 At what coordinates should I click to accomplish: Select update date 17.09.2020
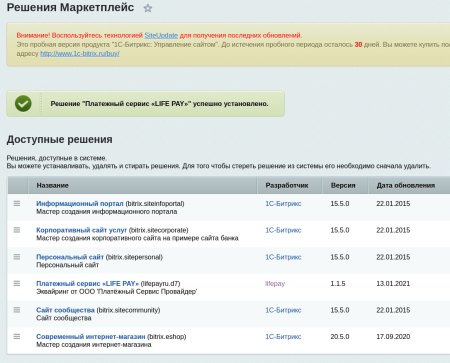click(x=393, y=337)
